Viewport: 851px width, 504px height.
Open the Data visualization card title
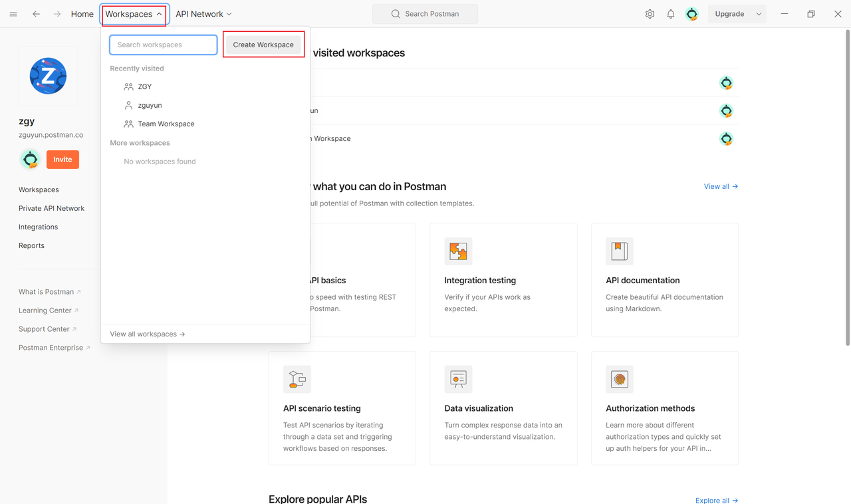point(479,408)
